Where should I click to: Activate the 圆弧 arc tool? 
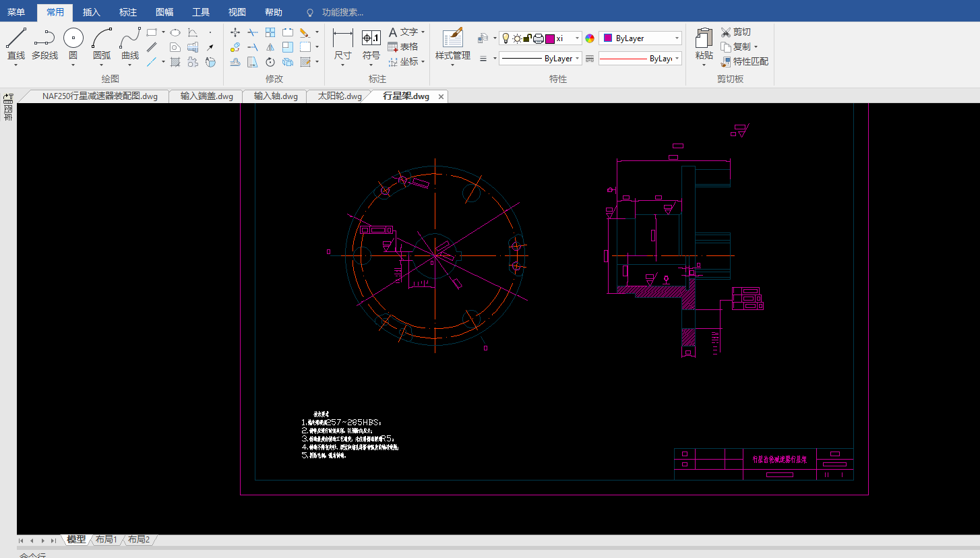102,44
